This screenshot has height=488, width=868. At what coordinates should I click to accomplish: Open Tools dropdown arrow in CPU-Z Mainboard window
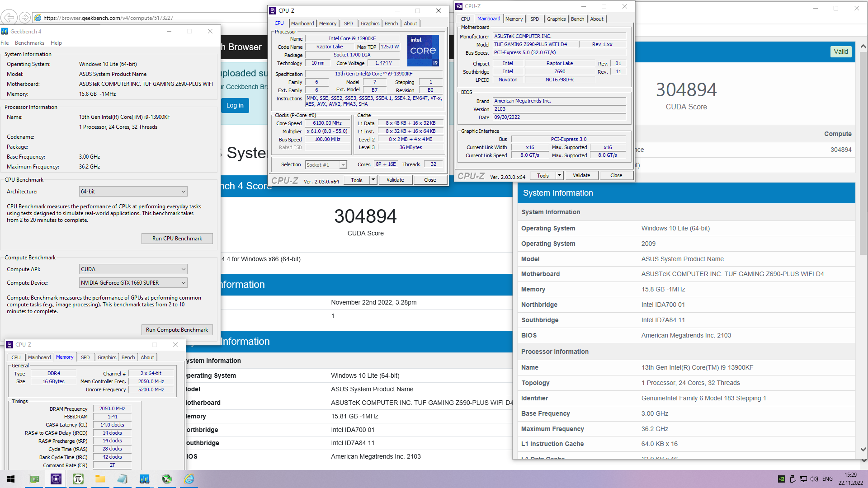(559, 175)
